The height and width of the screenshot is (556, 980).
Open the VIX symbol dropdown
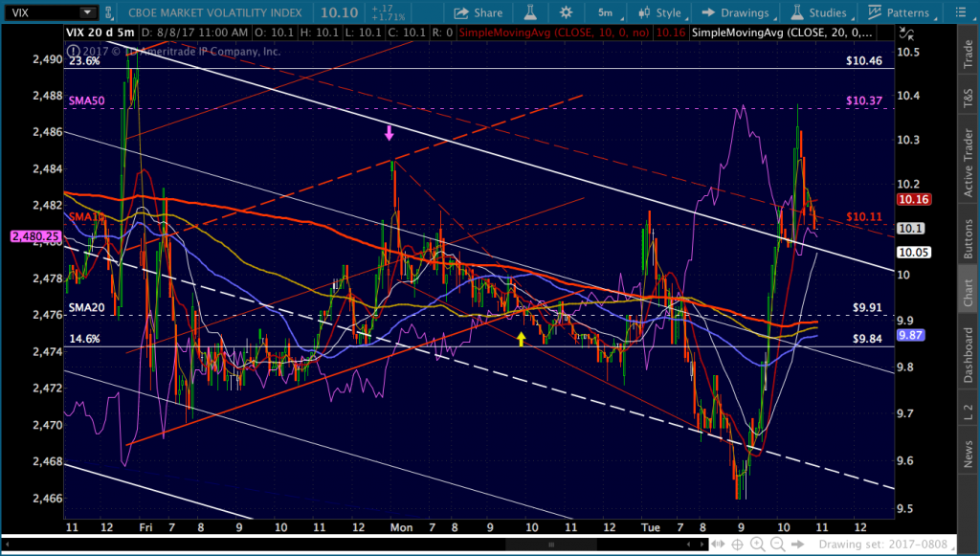[x=87, y=12]
